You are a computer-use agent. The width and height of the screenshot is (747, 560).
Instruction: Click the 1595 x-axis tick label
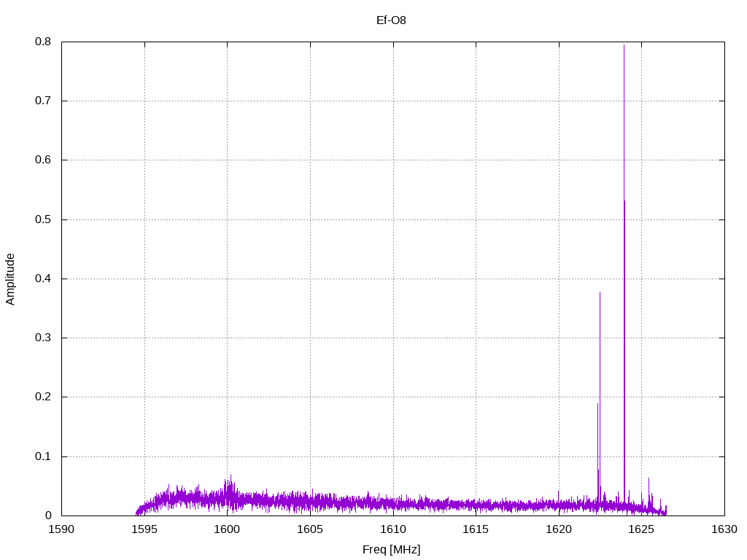point(144,529)
